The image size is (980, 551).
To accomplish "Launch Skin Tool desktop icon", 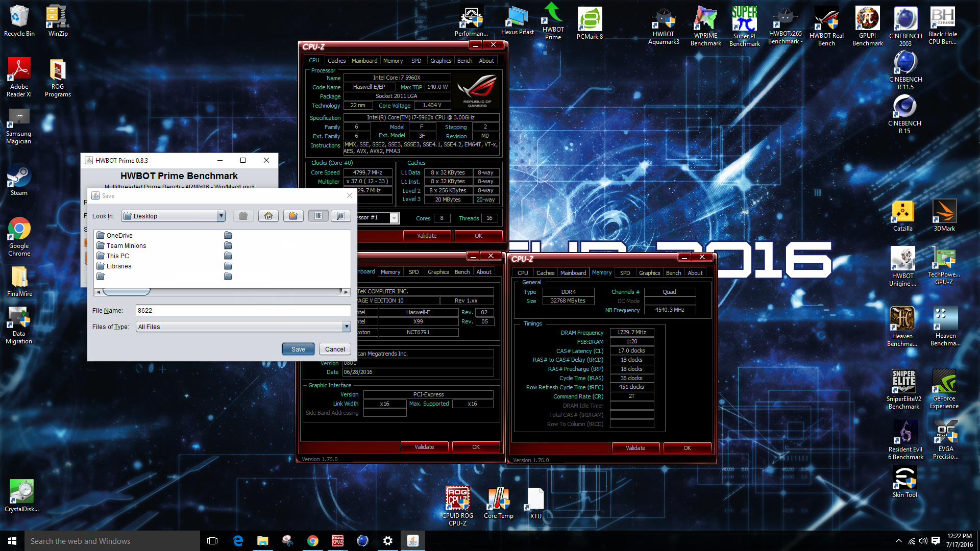I will coord(904,483).
